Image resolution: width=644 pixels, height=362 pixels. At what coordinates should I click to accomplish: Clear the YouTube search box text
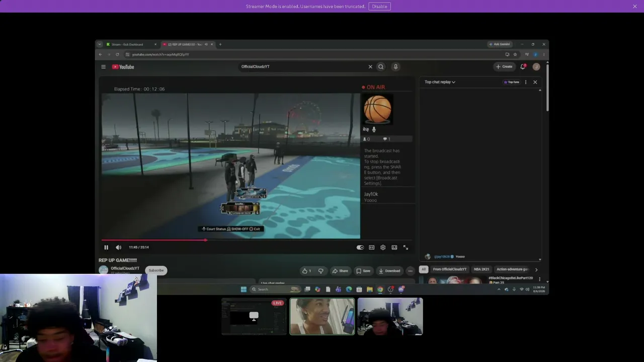pyautogui.click(x=370, y=67)
